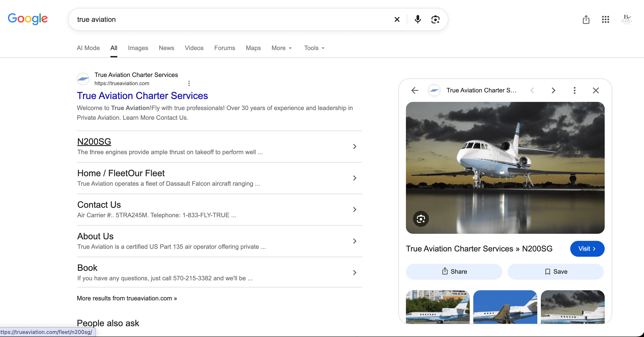Open the Contact Us sitelink heading
The height and width of the screenshot is (337, 644).
click(x=99, y=205)
